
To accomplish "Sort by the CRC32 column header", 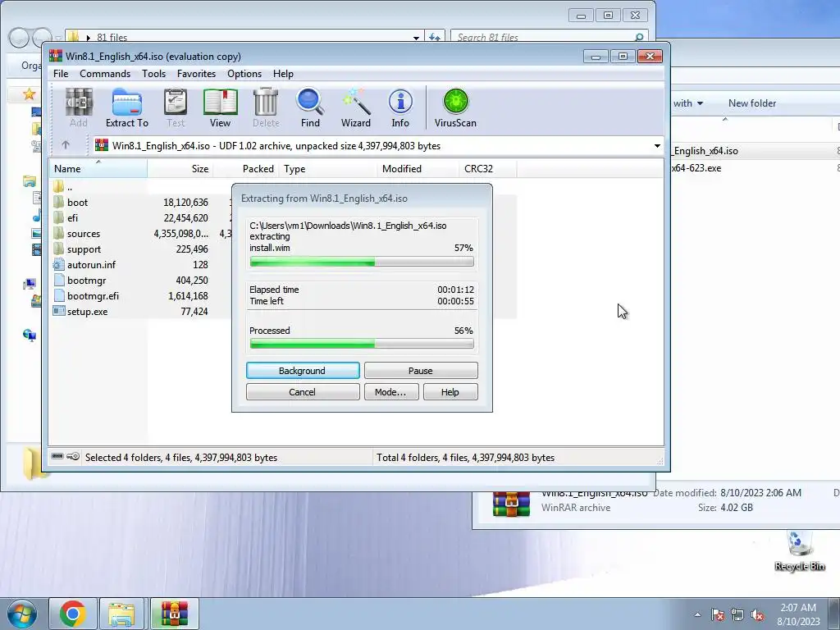I will point(488,169).
